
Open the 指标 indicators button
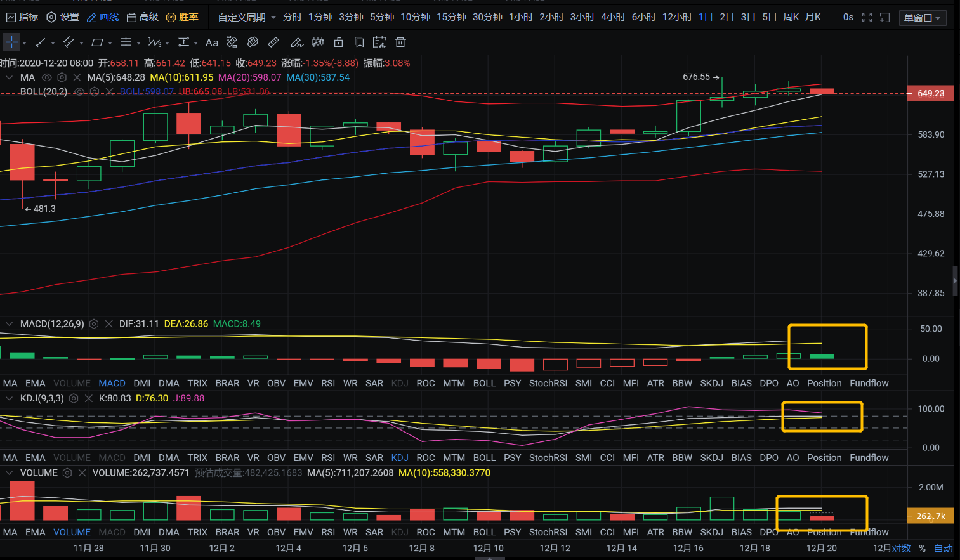22,17
